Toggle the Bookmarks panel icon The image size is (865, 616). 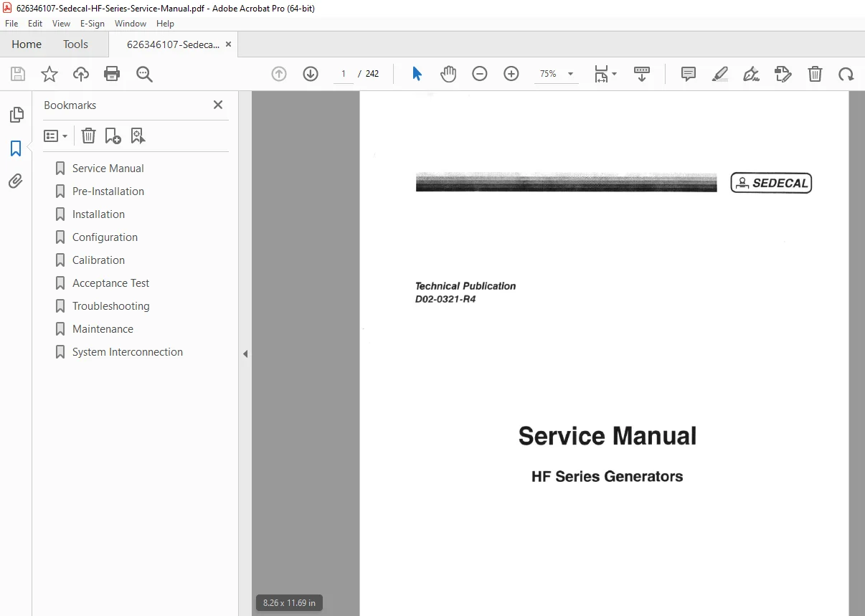[16, 148]
